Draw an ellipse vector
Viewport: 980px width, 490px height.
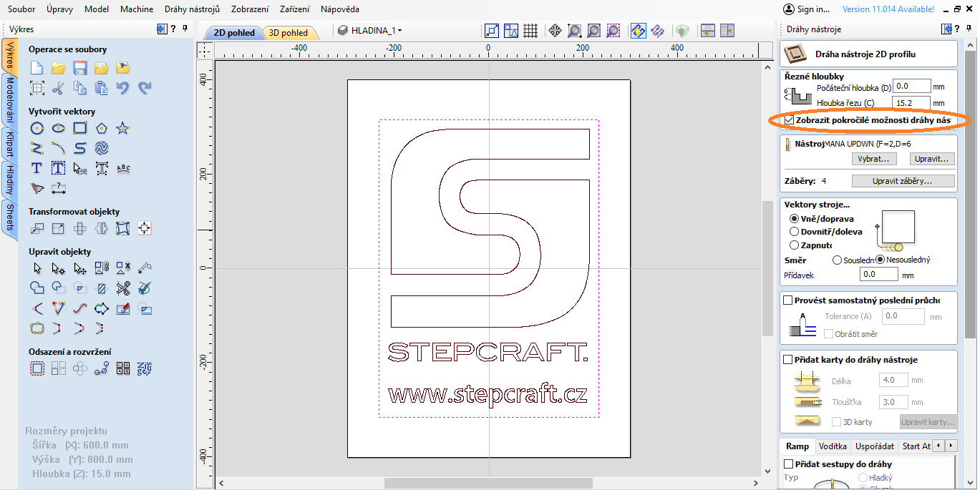59,128
